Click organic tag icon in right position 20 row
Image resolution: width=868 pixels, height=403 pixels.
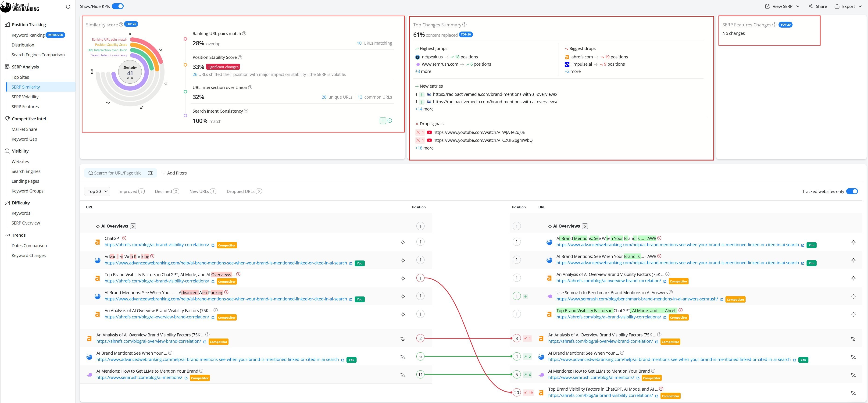[854, 393]
